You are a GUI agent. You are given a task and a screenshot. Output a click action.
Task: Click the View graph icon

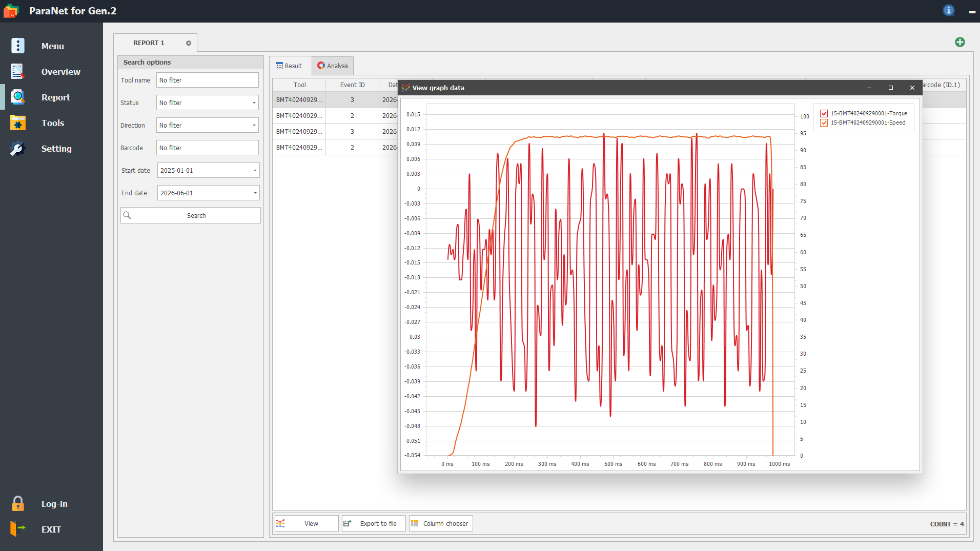coord(280,523)
